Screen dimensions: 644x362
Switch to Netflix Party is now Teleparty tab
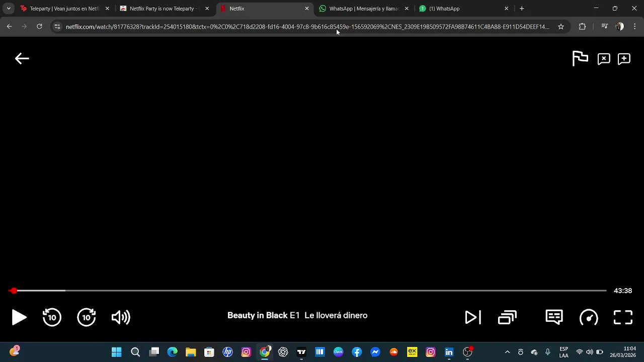pos(165,9)
